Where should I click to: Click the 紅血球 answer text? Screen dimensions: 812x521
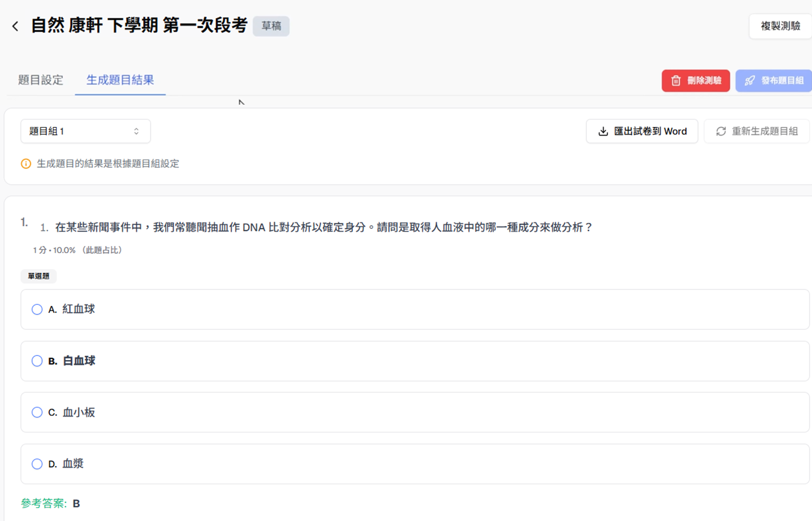point(79,309)
